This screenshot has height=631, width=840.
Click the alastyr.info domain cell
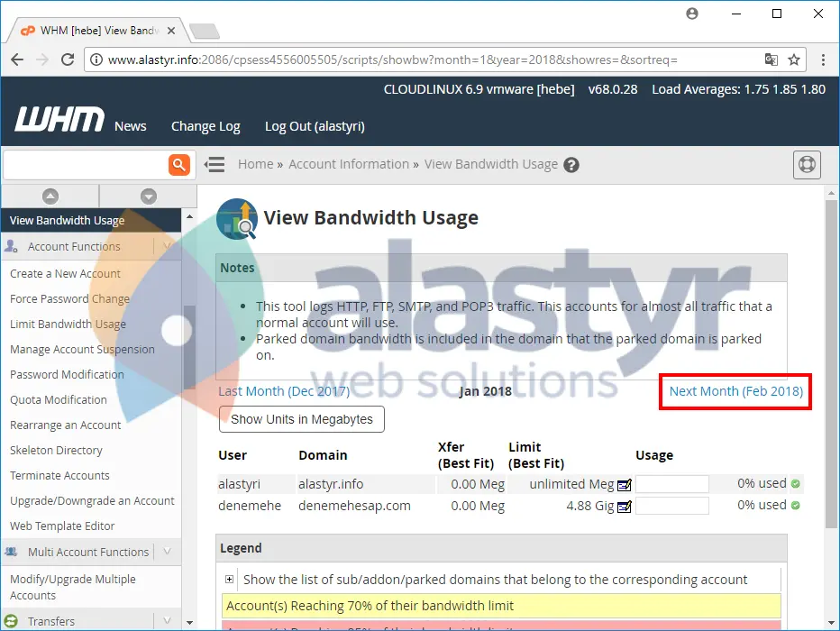click(x=331, y=484)
